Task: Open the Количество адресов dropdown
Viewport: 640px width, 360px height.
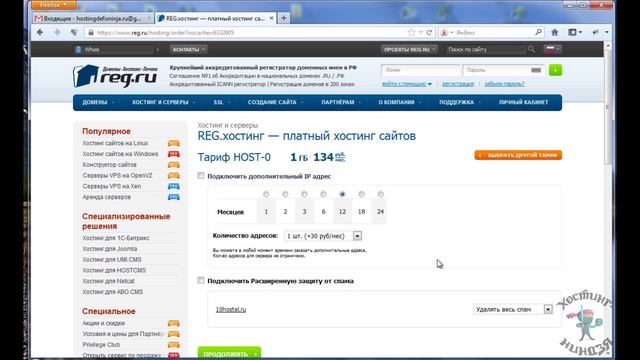Action: click(323, 236)
